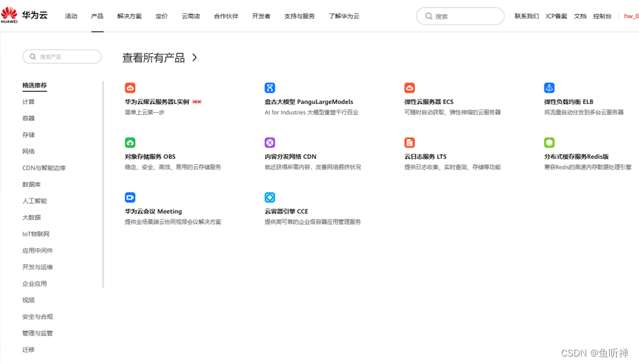Click the category list scrollbar
This screenshot has height=364, width=639.
pyautogui.click(x=103, y=184)
